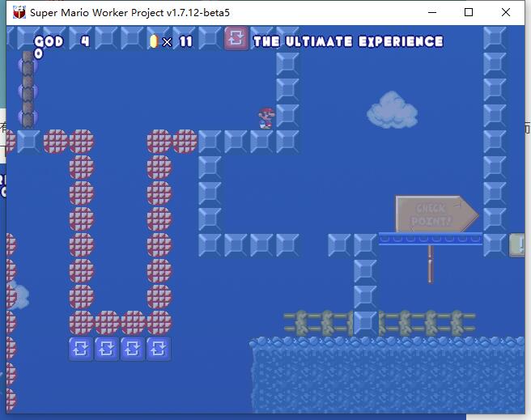Click the leftmost blue rotate block in bottom row
Screen dimensions: 531x420
point(81,349)
